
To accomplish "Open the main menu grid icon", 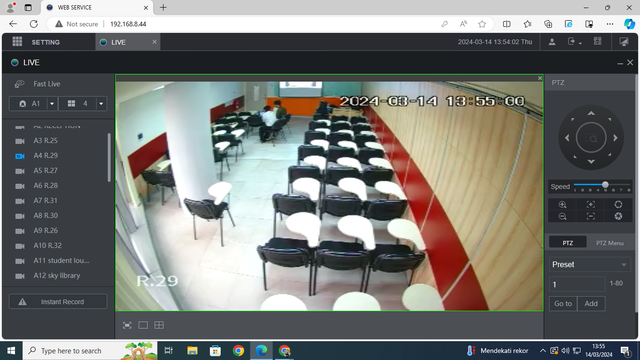I will (x=17, y=42).
